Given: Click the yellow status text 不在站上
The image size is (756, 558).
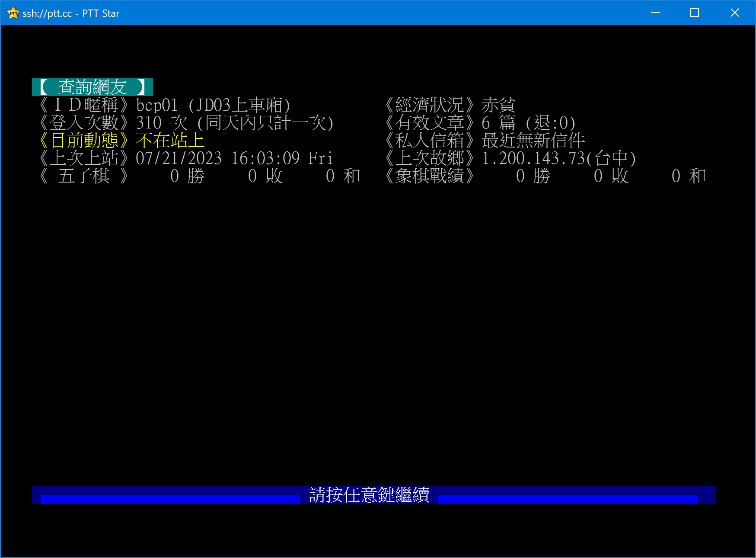Looking at the screenshot, I should (x=170, y=141).
